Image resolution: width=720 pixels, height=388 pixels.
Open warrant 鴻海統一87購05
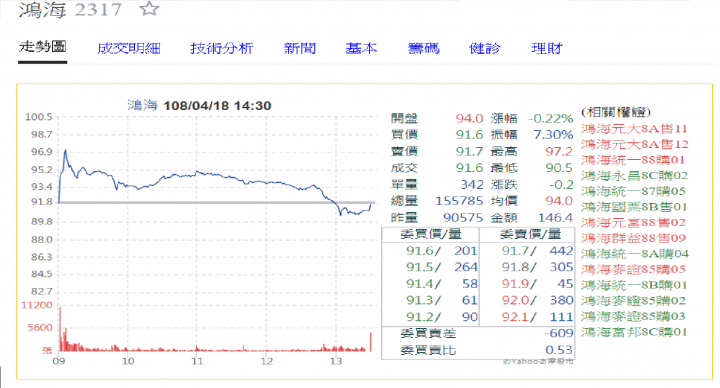(633, 191)
